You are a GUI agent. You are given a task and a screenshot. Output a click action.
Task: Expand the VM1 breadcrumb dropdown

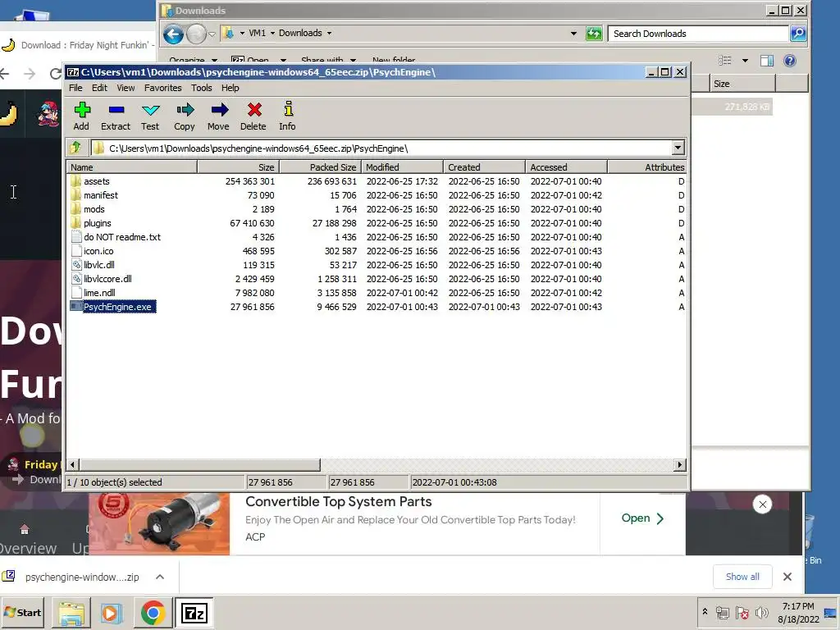pyautogui.click(x=272, y=33)
